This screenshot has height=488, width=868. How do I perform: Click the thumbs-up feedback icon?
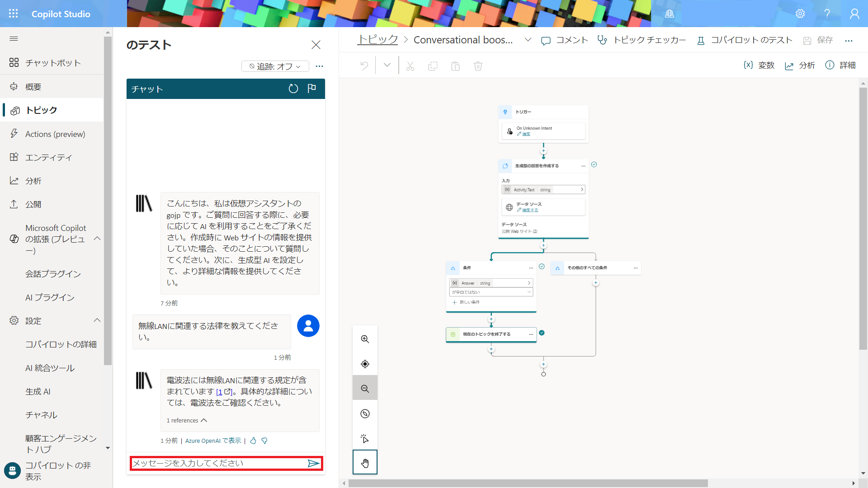tap(253, 441)
